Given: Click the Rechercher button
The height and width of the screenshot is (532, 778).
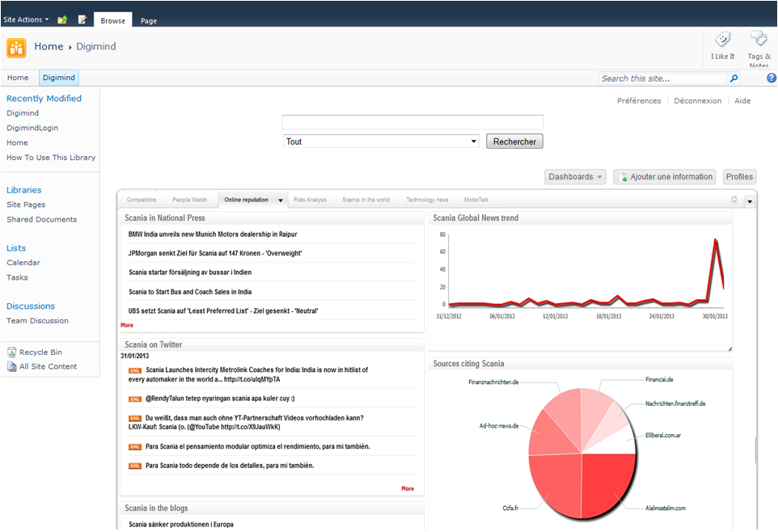Looking at the screenshot, I should click(514, 141).
